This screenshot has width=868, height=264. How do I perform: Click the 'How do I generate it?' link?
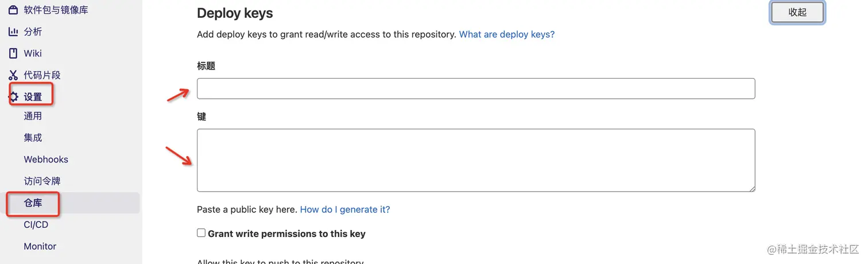point(345,209)
